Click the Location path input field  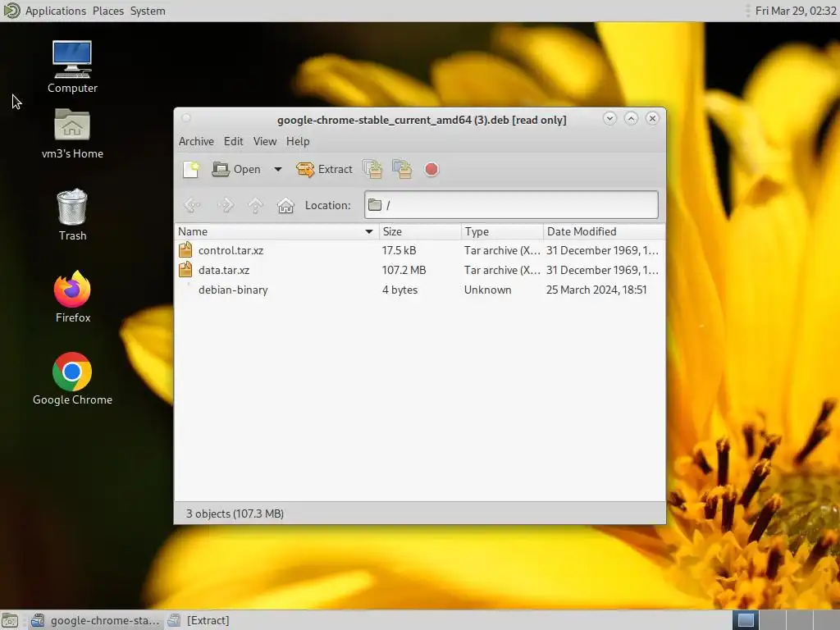[511, 204]
